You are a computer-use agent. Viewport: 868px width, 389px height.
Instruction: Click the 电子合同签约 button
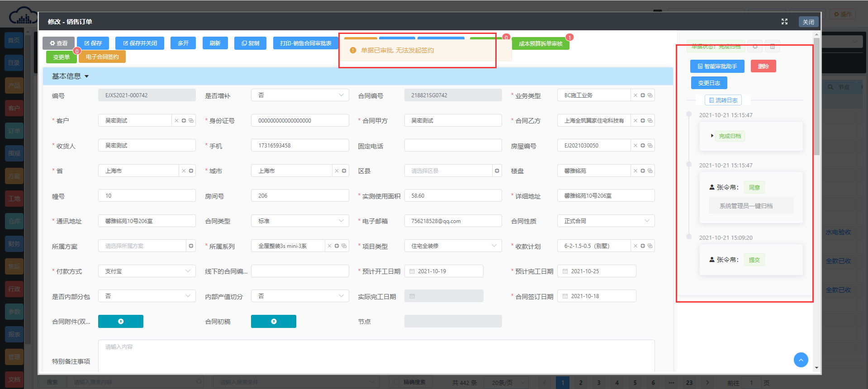tap(102, 57)
